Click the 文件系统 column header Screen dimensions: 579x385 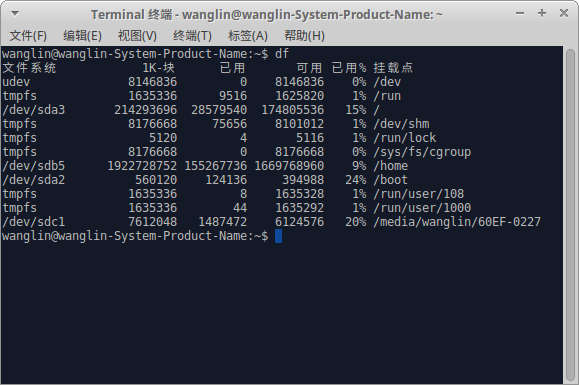[29, 68]
